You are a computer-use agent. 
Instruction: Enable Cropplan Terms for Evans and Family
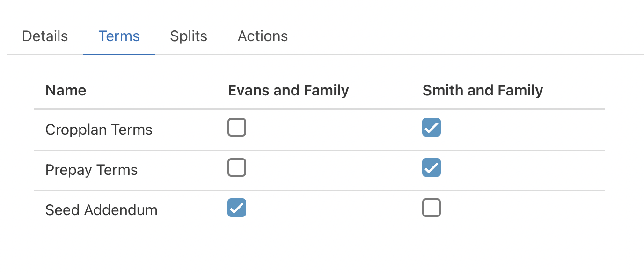(x=237, y=127)
